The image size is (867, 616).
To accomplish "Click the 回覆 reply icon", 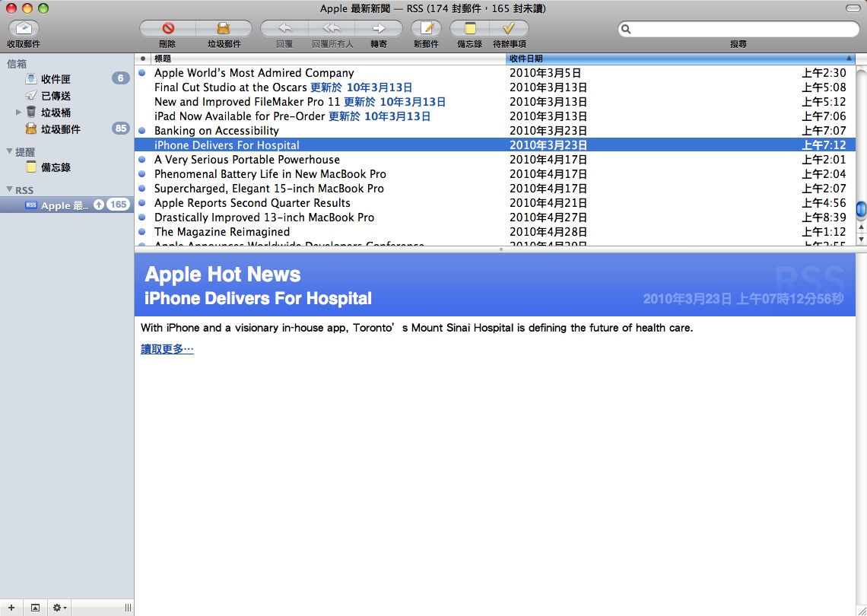I will click(284, 28).
